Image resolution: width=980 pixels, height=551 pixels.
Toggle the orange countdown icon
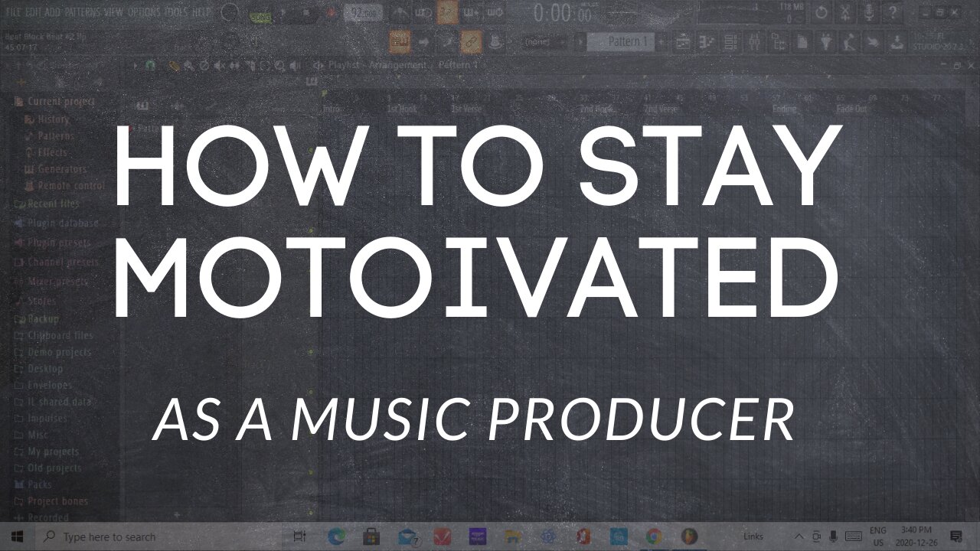[447, 13]
